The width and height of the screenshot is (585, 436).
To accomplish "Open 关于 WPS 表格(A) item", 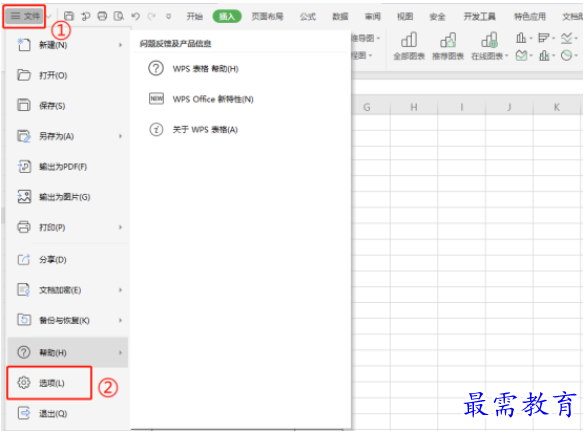I will click(x=193, y=129).
